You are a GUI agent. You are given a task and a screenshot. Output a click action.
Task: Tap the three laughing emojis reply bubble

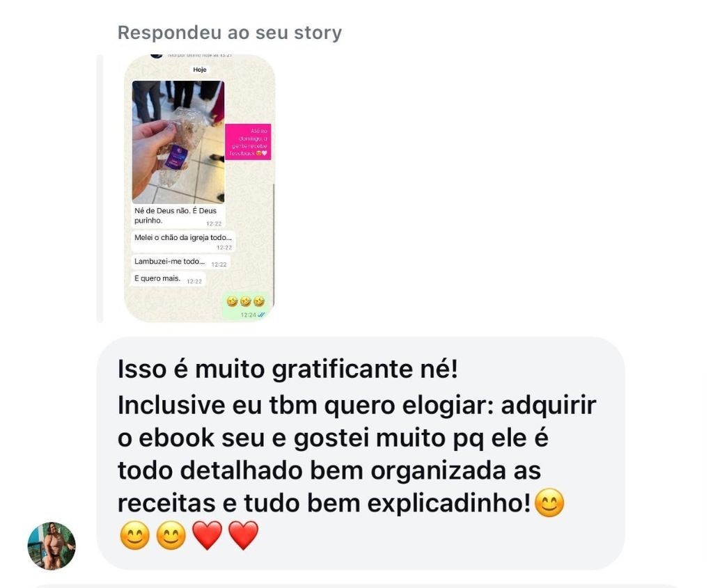click(x=246, y=305)
